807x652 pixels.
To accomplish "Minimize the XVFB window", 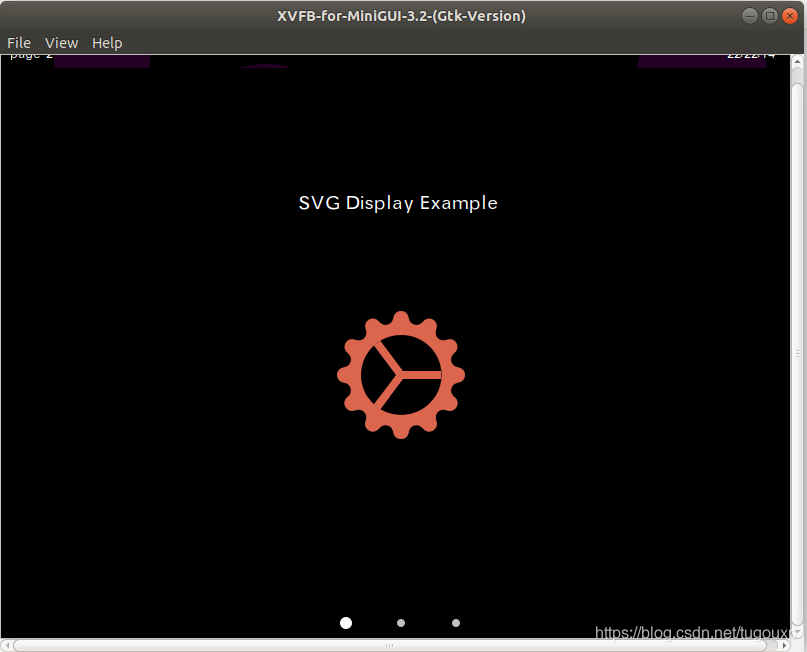I will pos(749,16).
